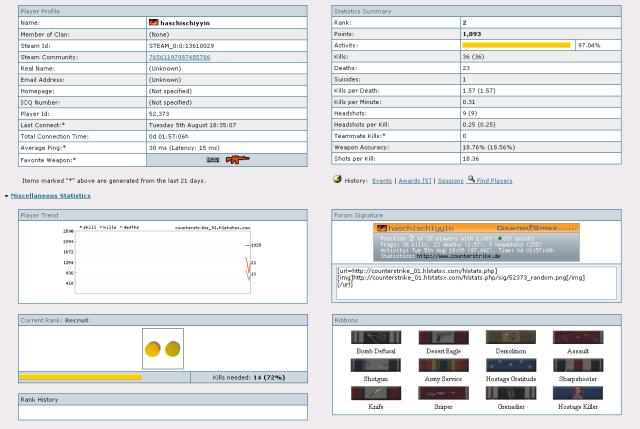640x429 pixels.
Task: Open the Events history link
Action: click(382, 180)
